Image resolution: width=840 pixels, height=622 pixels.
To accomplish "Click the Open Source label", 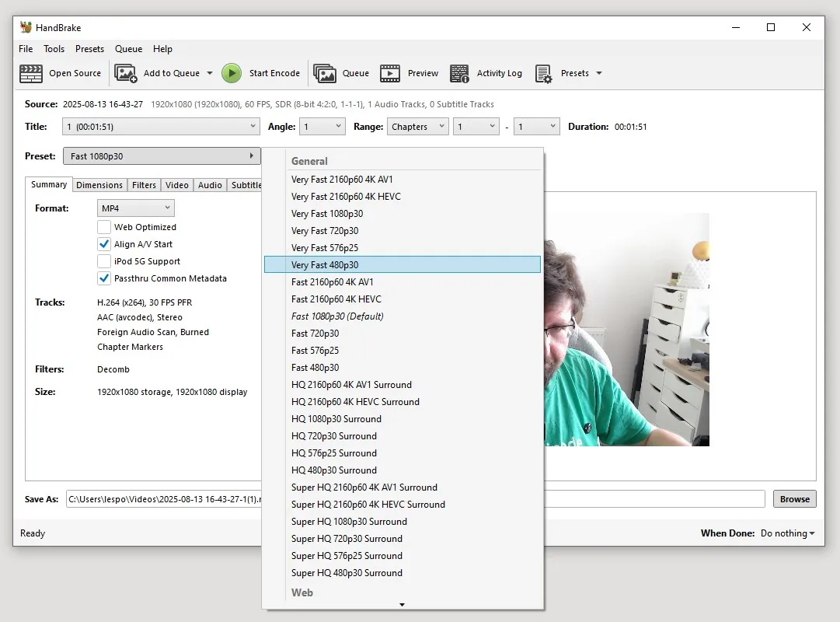I will tap(75, 73).
